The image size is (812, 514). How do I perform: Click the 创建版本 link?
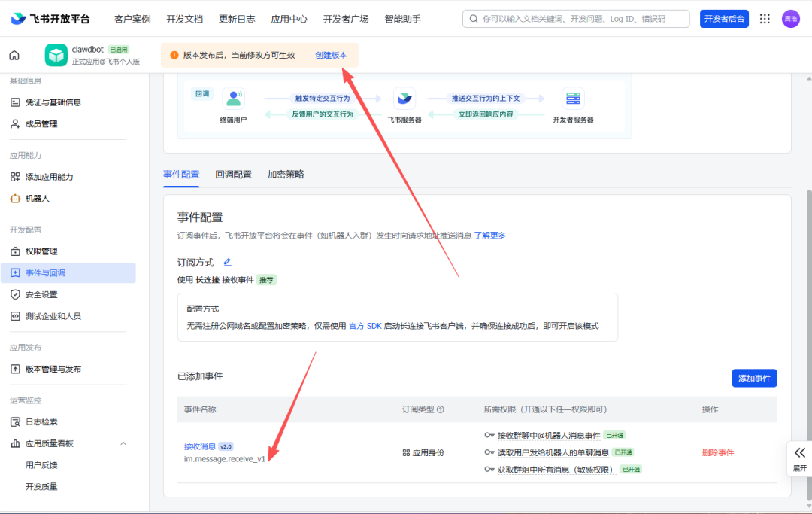[331, 55]
